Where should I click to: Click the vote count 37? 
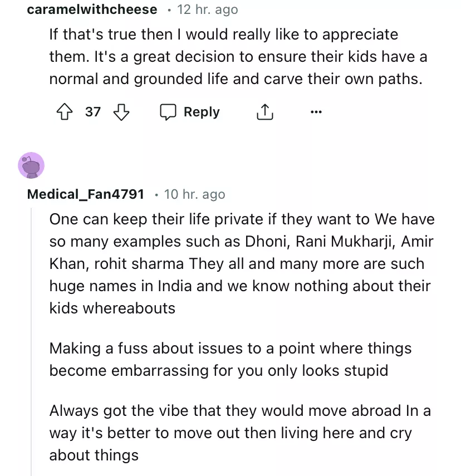click(93, 112)
